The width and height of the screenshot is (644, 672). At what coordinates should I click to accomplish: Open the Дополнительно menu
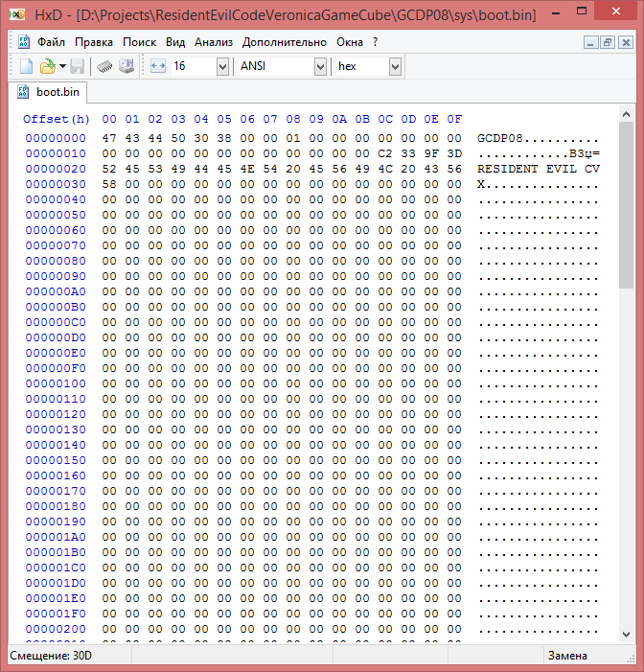[x=284, y=42]
